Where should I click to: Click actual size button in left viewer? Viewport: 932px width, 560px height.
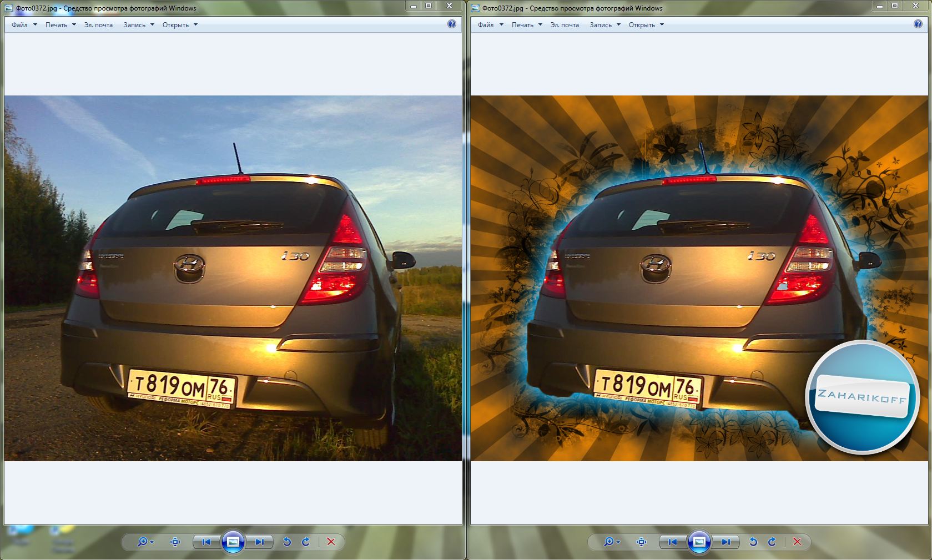(x=175, y=542)
